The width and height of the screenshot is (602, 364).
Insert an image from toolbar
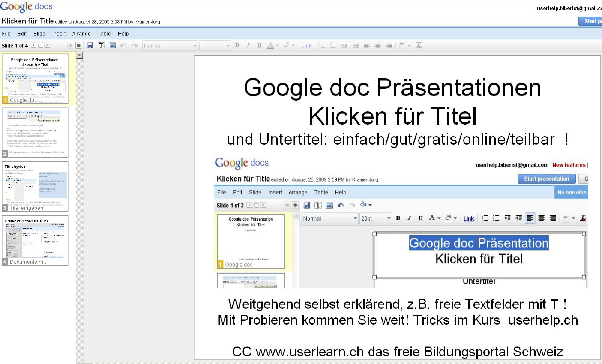[112, 45]
